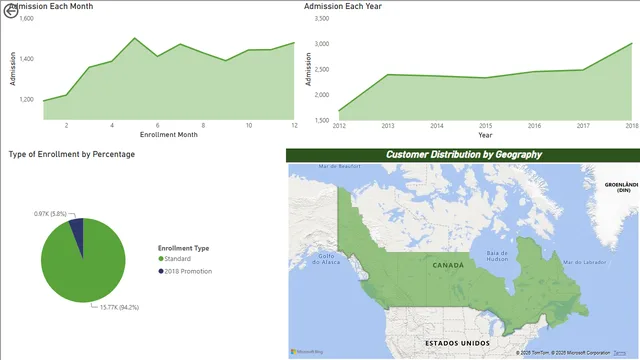Click Customer Distribution by Geography header
Screen dimensions: 640x360
point(464,155)
